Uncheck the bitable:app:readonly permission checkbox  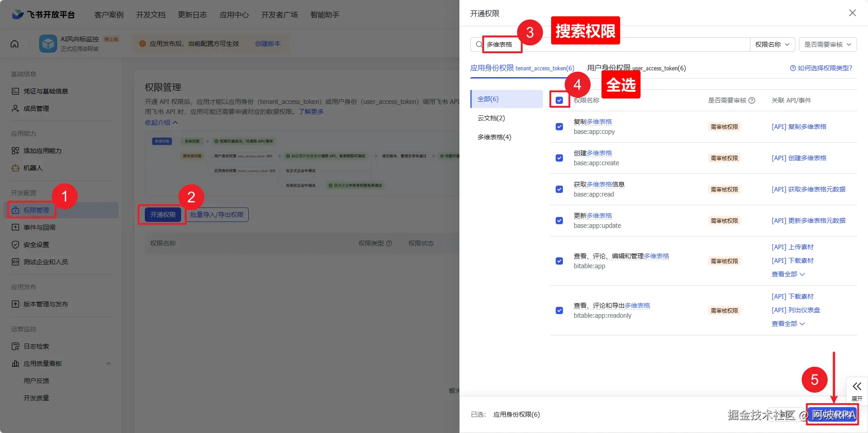(559, 310)
